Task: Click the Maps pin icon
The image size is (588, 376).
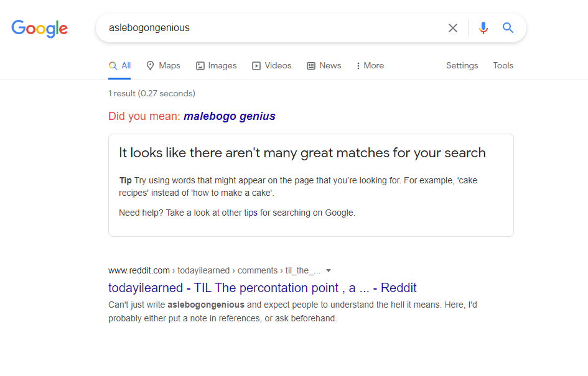Action: click(150, 65)
